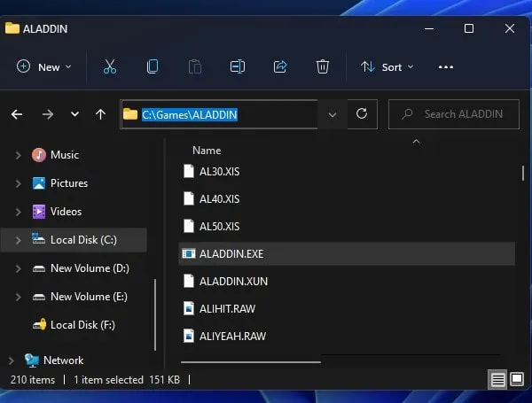Switch to large thumbnails view in status bar
This screenshot has height=403, width=532.
[x=517, y=378]
